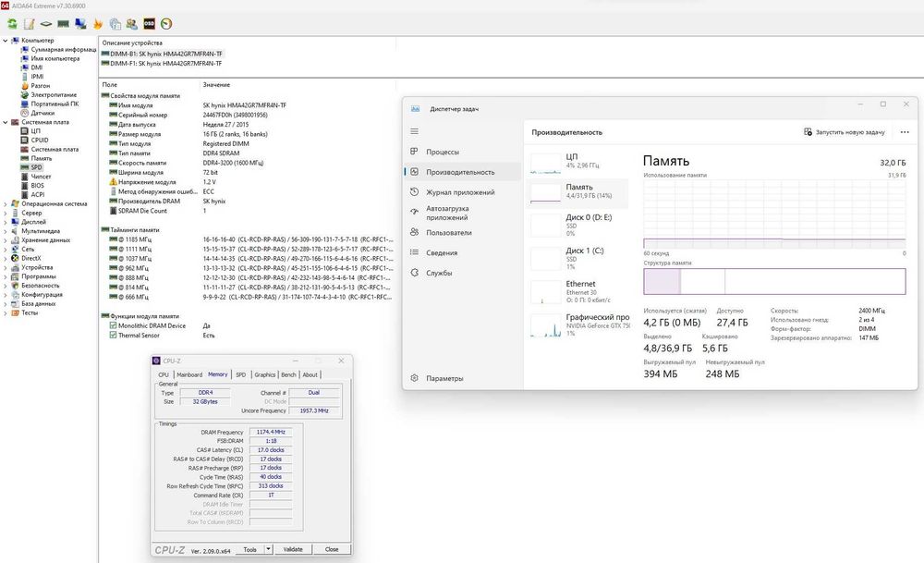Image resolution: width=924 pixels, height=563 pixels.
Task: Open the Report notepad icon in AIDA64 toolbar
Action: (x=29, y=24)
